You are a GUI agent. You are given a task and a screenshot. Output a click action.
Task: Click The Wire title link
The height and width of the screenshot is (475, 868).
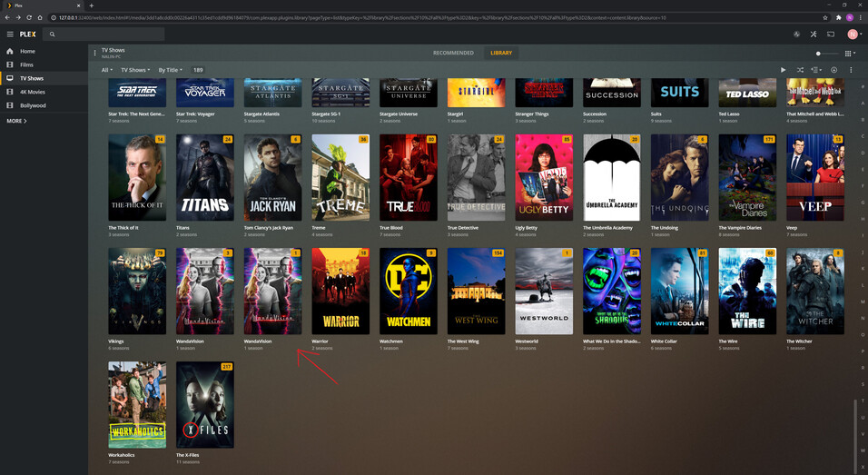[728, 341]
